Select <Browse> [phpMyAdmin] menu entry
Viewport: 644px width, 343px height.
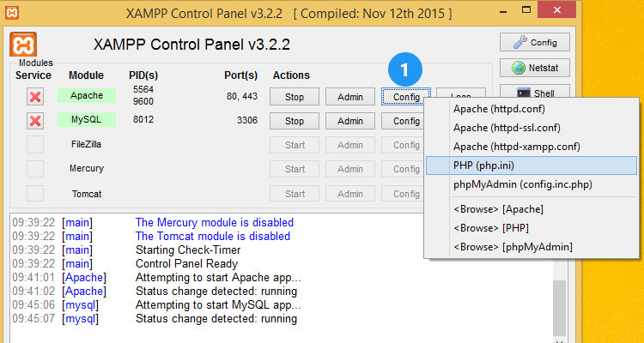(531, 247)
